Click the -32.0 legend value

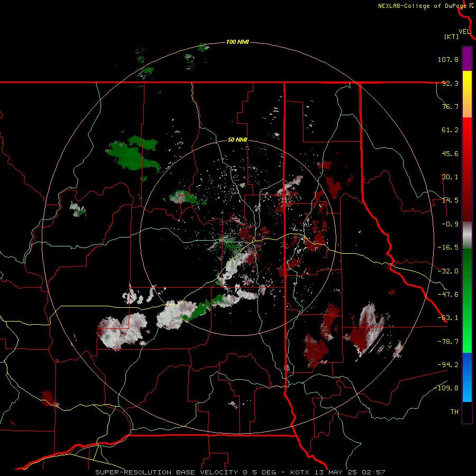click(x=448, y=271)
